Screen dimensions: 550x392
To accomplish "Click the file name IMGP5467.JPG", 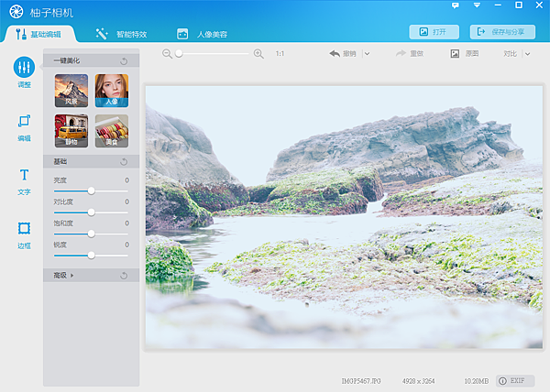I will click(x=361, y=381).
